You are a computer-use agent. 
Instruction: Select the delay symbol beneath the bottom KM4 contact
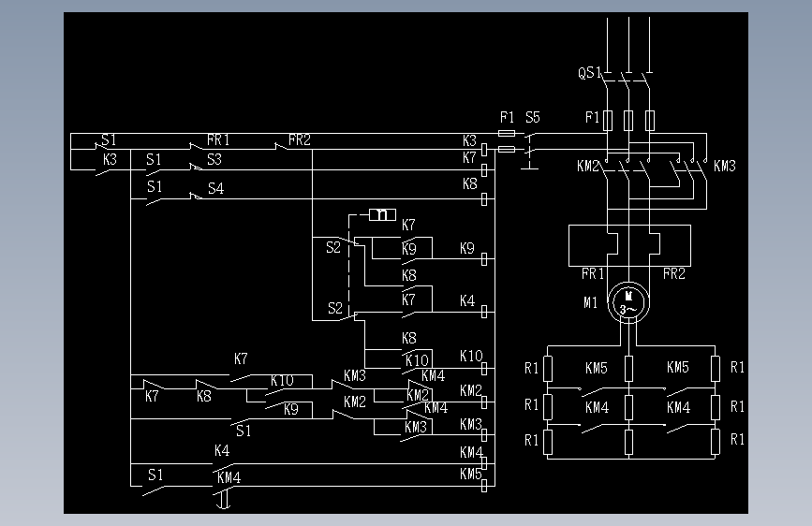click(223, 500)
